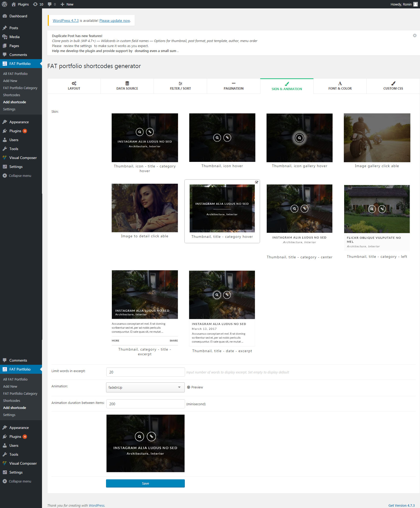Switch to the Font & Color tab
420x508 pixels.
[x=340, y=86]
